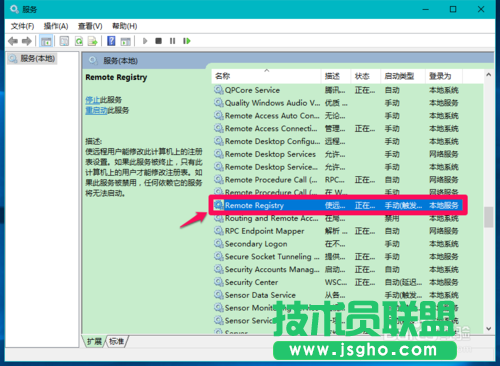
Task: Sort by the 状态 column header
Action: point(365,76)
